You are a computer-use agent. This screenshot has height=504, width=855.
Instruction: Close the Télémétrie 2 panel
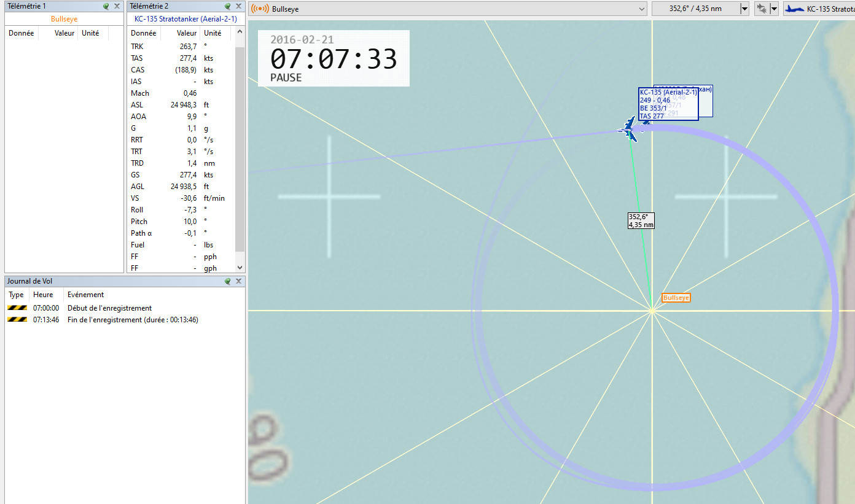click(238, 6)
